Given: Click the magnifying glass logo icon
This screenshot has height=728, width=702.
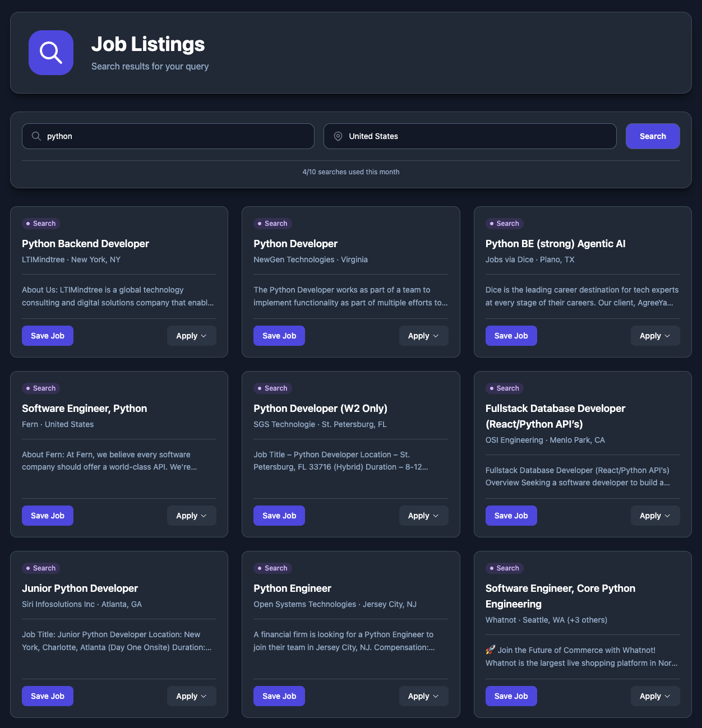Looking at the screenshot, I should (x=50, y=53).
